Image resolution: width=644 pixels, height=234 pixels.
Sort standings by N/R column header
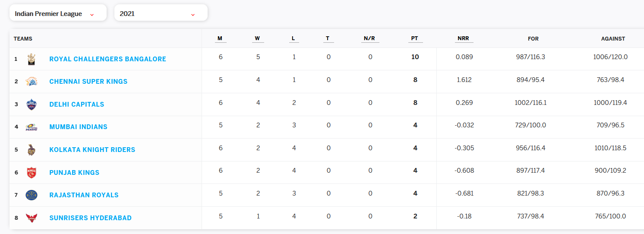(369, 38)
